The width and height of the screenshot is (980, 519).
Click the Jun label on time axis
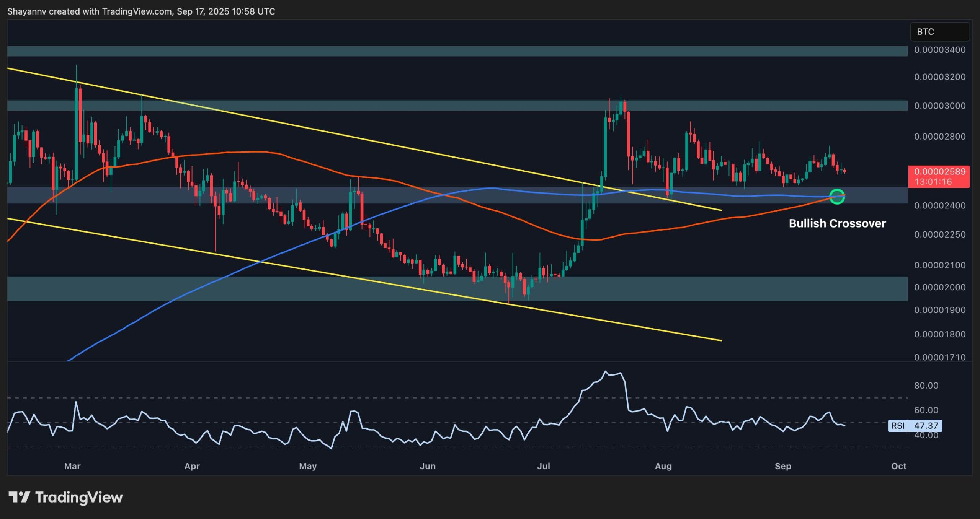point(428,466)
